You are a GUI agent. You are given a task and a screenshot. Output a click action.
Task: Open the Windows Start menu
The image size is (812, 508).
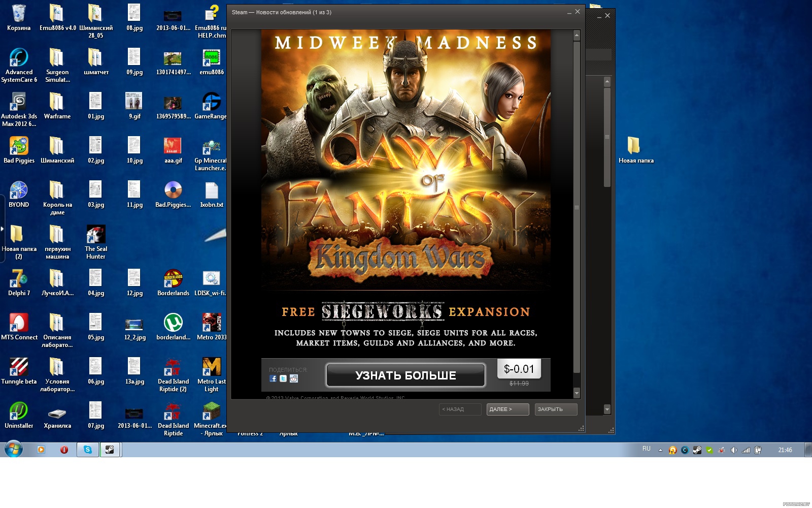[x=14, y=450]
